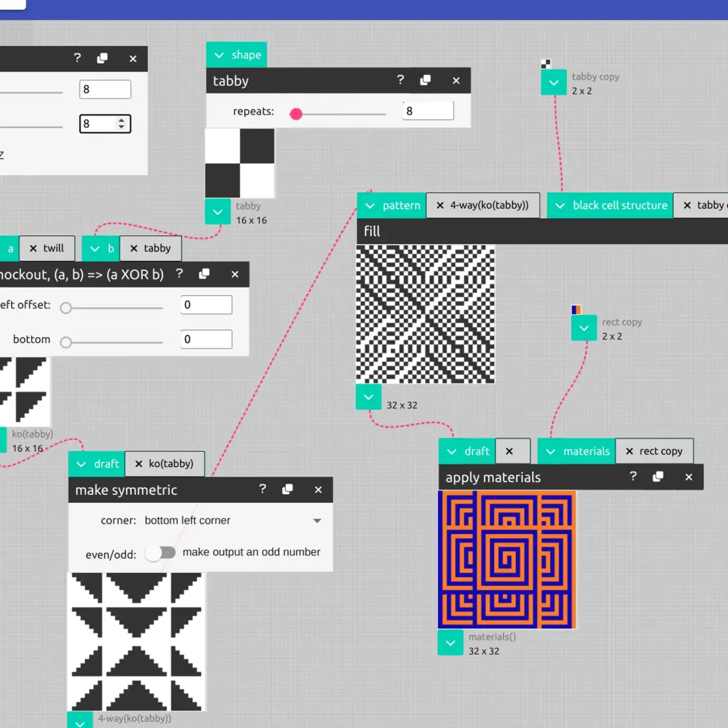
Task: Adjust the left offset slider handle
Action: pyautogui.click(x=66, y=308)
